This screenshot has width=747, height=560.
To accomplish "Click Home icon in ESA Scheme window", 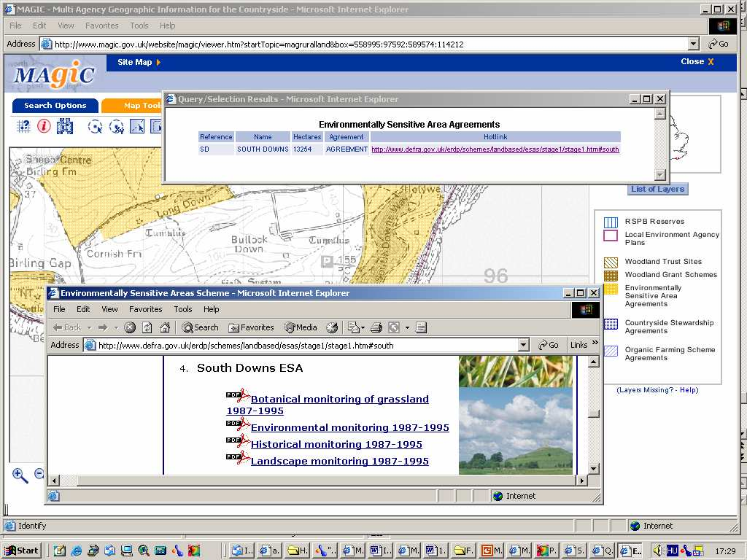I will (x=165, y=327).
